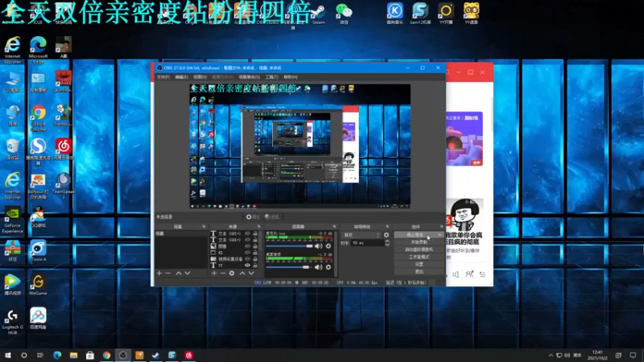
Task: Switch to OBS Studio on the taskbar
Action: pos(123,355)
